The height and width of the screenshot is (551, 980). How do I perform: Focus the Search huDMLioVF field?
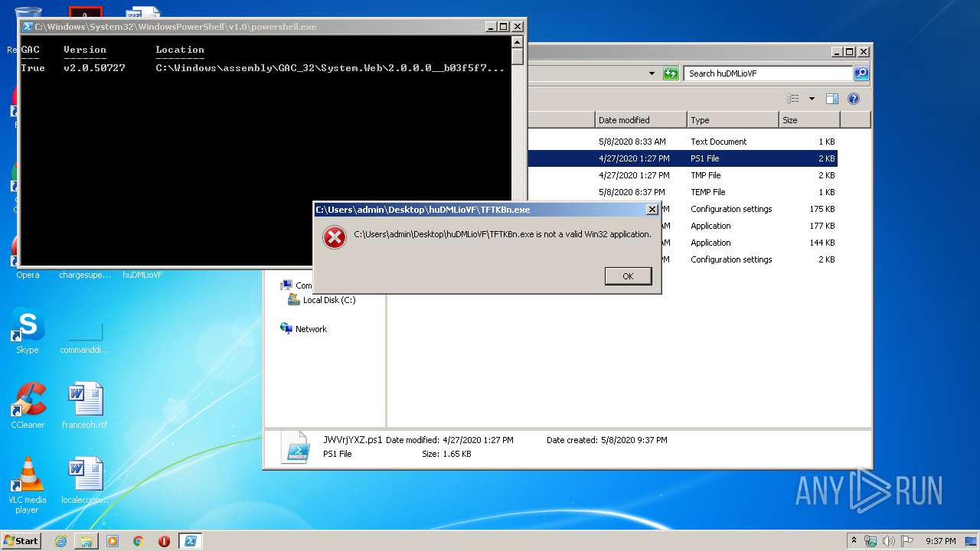pyautogui.click(x=768, y=73)
